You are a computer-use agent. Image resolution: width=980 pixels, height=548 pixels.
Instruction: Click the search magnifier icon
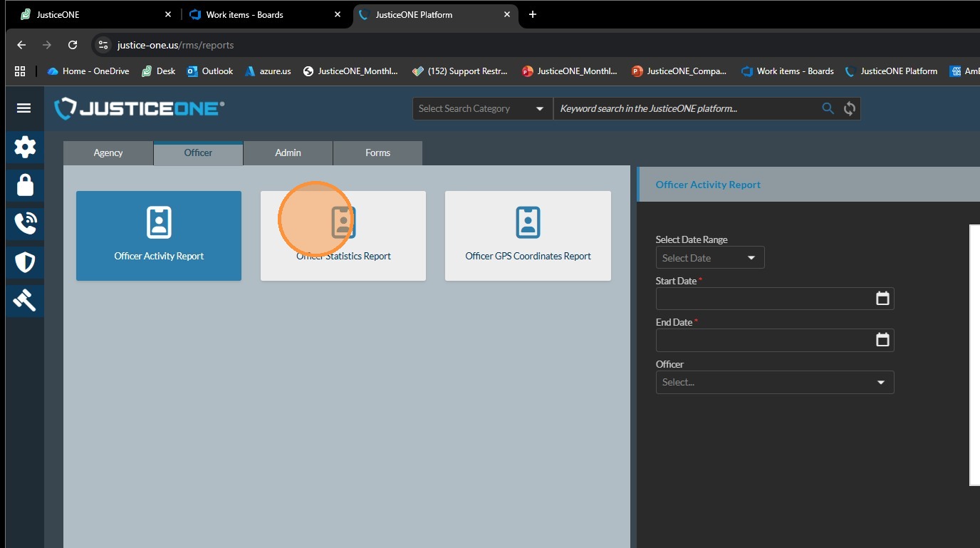[x=828, y=108]
